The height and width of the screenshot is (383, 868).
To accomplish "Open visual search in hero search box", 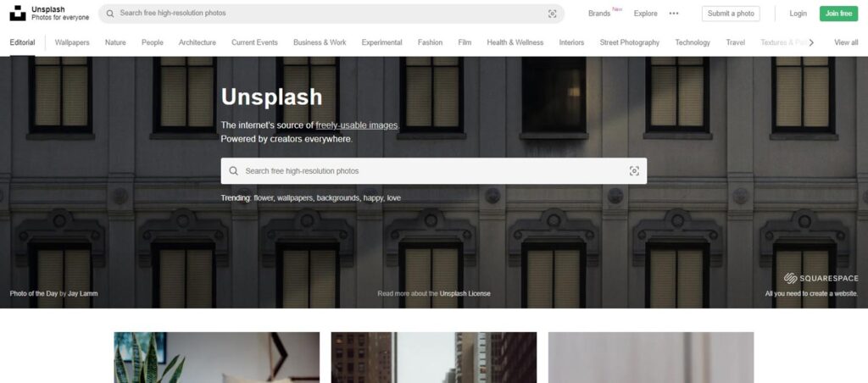I will click(x=634, y=171).
